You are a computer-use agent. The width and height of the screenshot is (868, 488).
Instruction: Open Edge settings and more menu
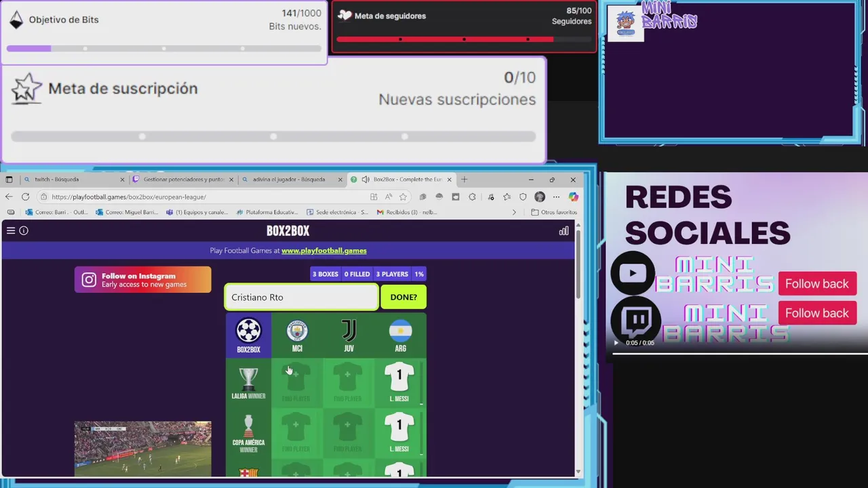(x=556, y=197)
